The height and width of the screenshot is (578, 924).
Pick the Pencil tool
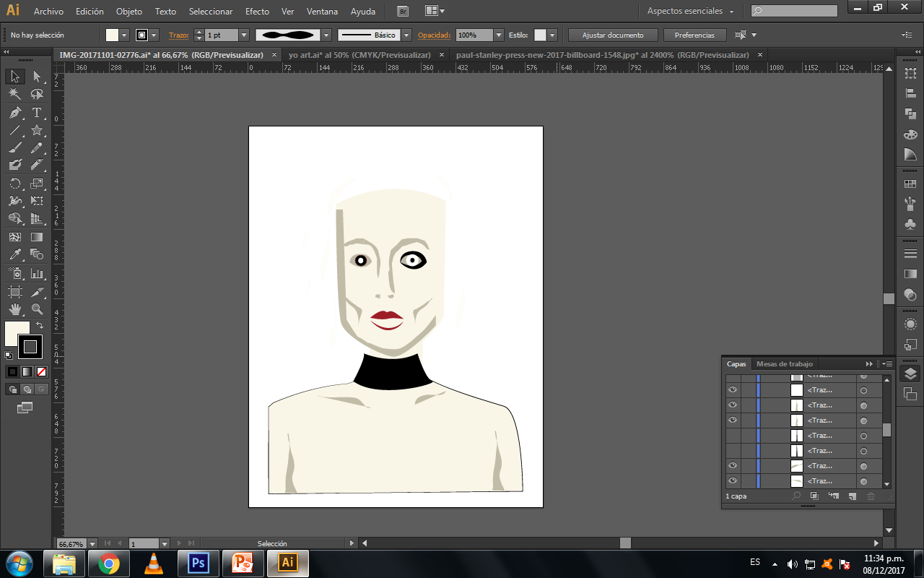[36, 148]
